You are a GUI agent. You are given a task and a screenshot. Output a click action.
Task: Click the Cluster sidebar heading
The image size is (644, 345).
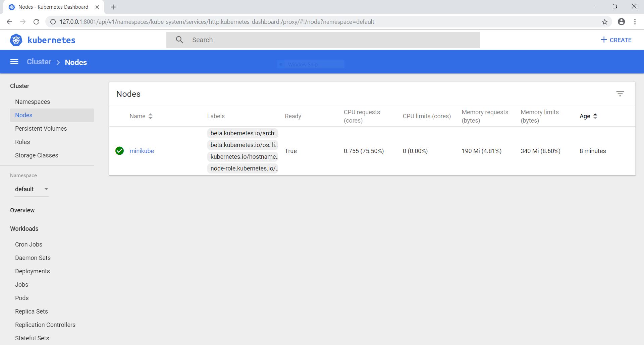[19, 86]
